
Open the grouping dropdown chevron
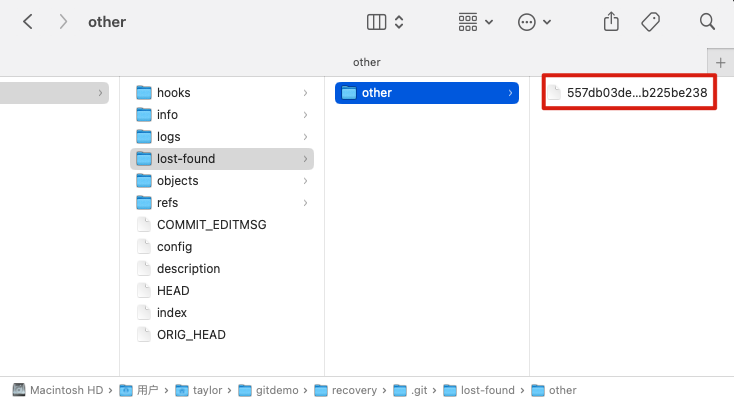(489, 22)
